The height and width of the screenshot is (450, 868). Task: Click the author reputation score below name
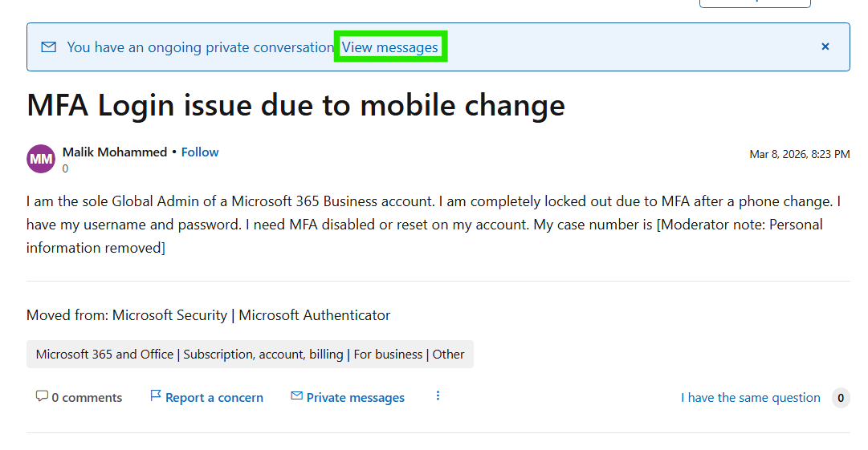(x=65, y=168)
